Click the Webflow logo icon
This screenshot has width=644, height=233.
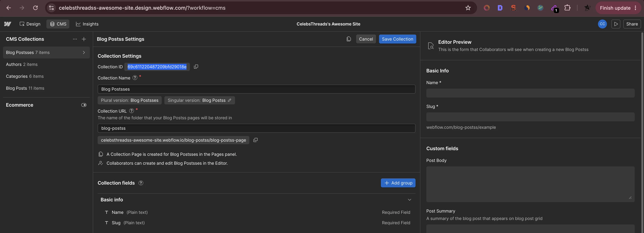click(8, 24)
